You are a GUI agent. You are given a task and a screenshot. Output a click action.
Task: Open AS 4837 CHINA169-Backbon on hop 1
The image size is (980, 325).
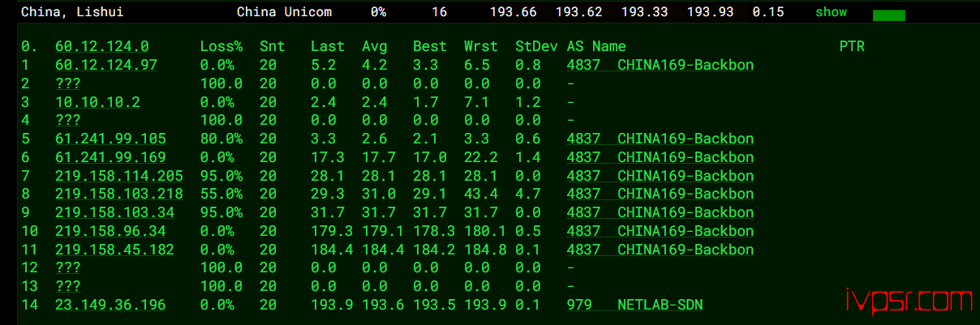(x=660, y=65)
